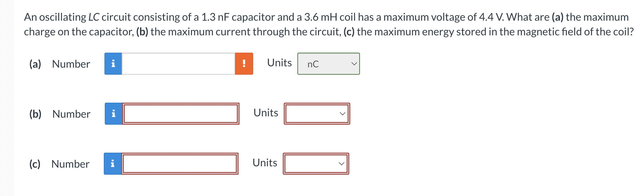Viewport: 644px width, 196px height.
Task: Click the exclamation indicator next to the first answer box
Action: coord(244,64)
